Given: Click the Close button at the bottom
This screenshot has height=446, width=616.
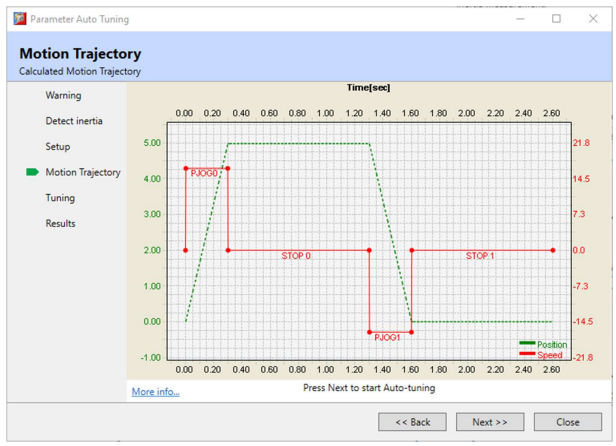Looking at the screenshot, I should point(567,422).
